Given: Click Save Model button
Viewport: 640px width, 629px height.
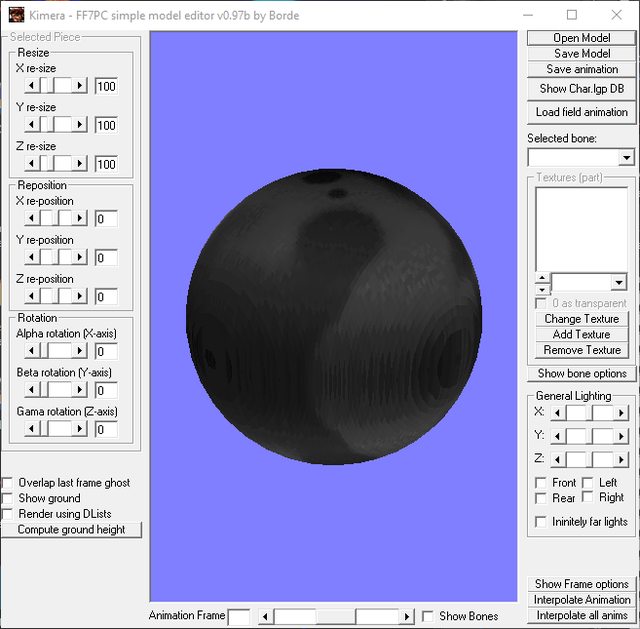Looking at the screenshot, I should pyautogui.click(x=581, y=53).
